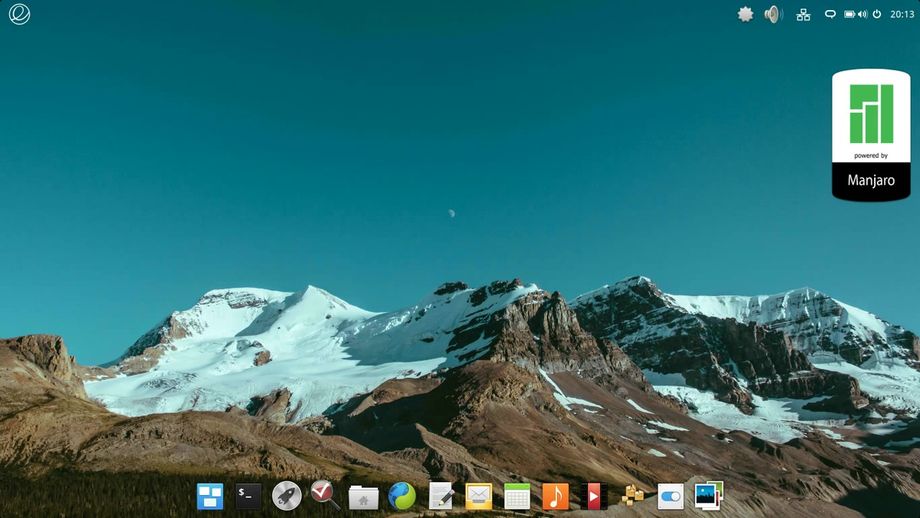Image resolution: width=920 pixels, height=518 pixels.
Task: Click the speaker volume indicator
Action: point(772,14)
